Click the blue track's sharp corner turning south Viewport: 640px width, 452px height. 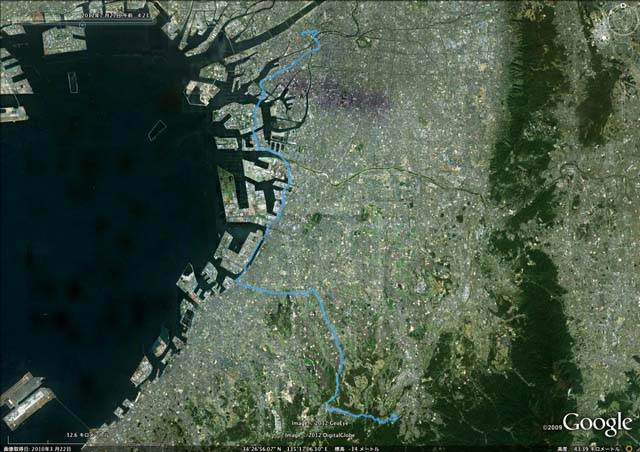tap(313, 290)
